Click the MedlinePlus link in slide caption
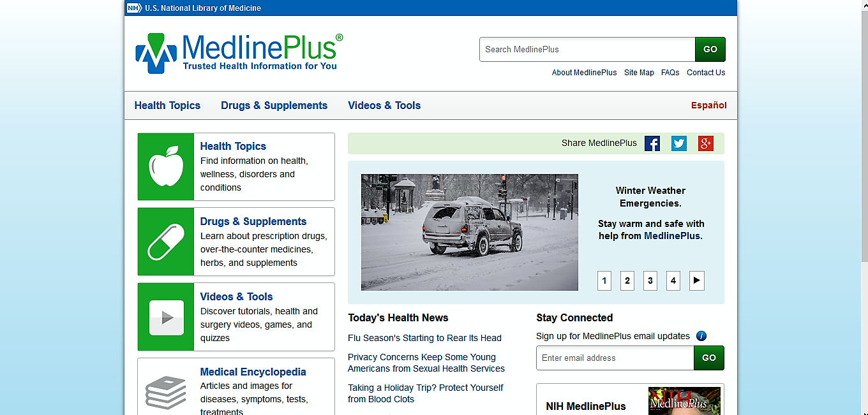 (672, 236)
